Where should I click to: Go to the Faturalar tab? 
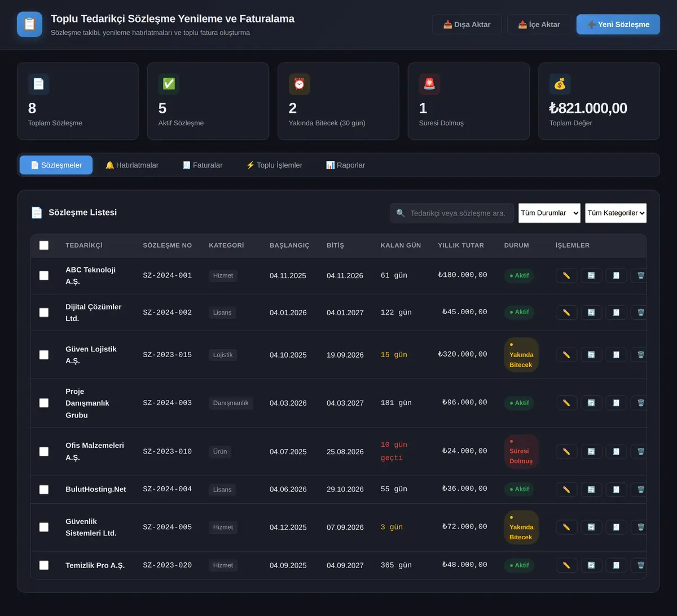coord(203,165)
